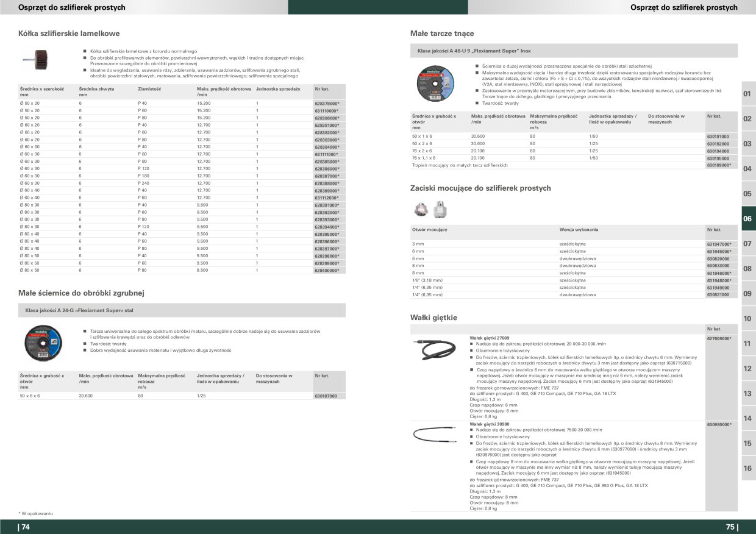Click catalog number 628400000*
Viewport: 756px width, 534px height.
tap(327, 270)
